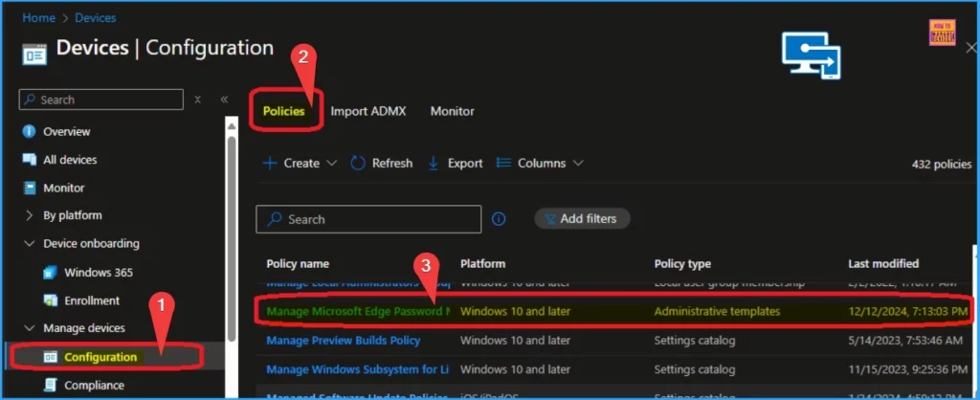The height and width of the screenshot is (400, 980).
Task: Click the Refresh button label
Action: [x=392, y=163]
